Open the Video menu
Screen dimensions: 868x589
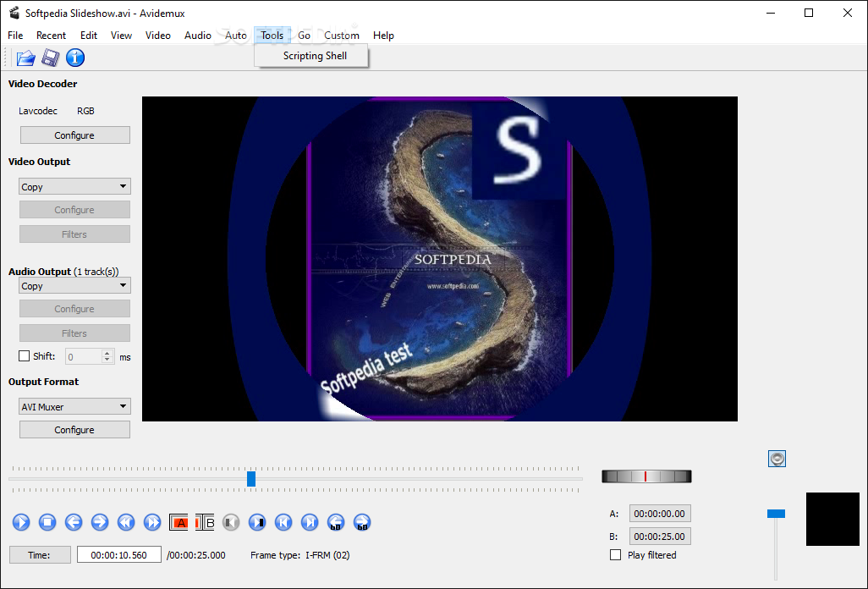click(157, 36)
